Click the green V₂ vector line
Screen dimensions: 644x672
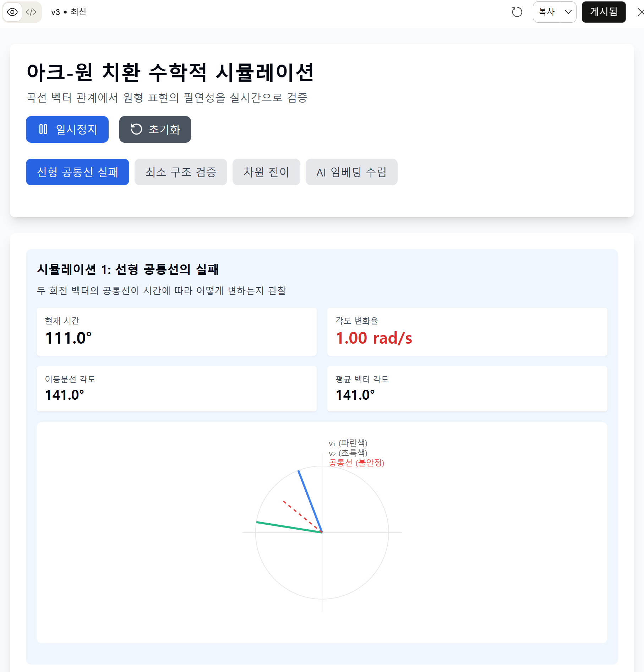289,527
